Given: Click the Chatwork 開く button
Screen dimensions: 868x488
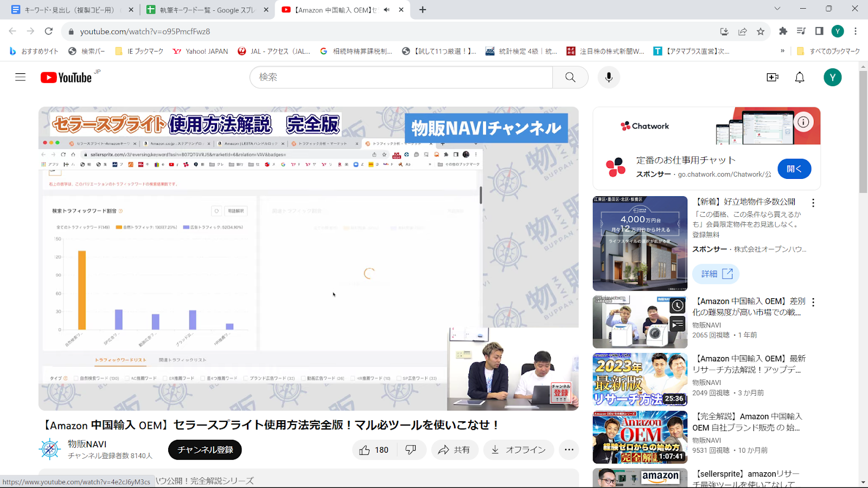Looking at the screenshot, I should [794, 169].
